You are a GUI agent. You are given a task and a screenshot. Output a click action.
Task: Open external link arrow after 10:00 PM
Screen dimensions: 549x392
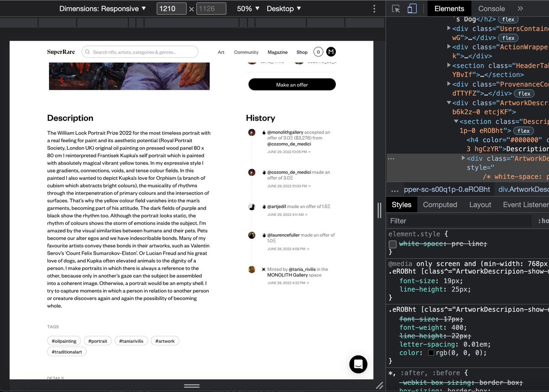309,186
